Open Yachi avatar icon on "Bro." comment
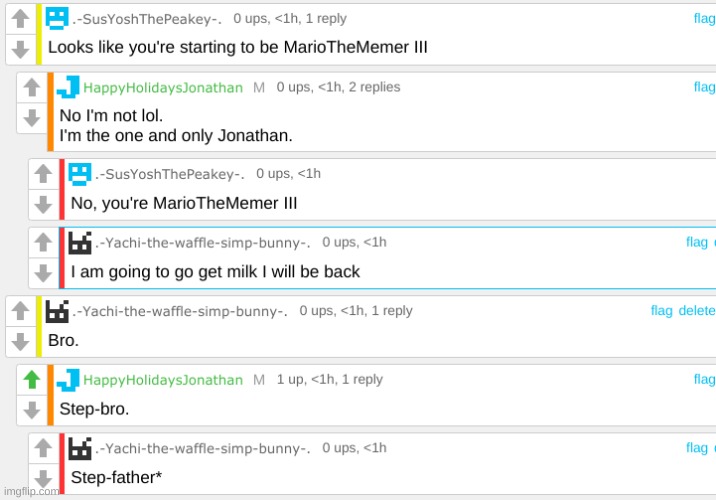Viewport: 716px width, 500px height. pos(57,311)
